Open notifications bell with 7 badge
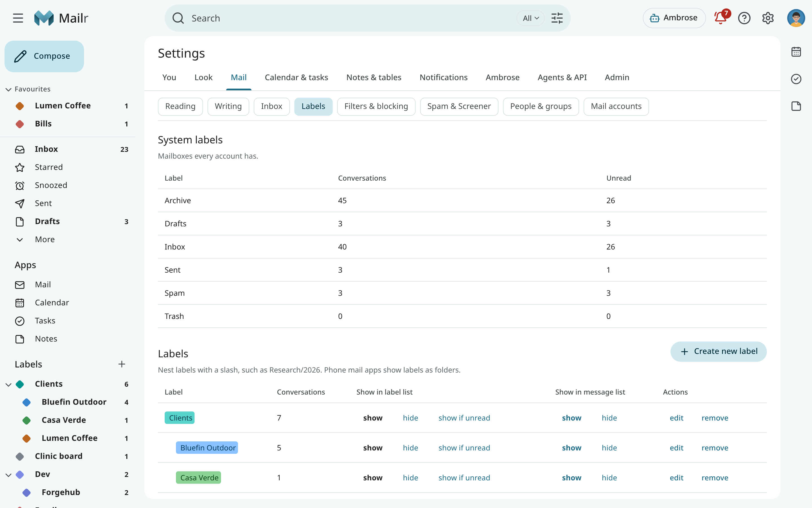 [x=721, y=18]
